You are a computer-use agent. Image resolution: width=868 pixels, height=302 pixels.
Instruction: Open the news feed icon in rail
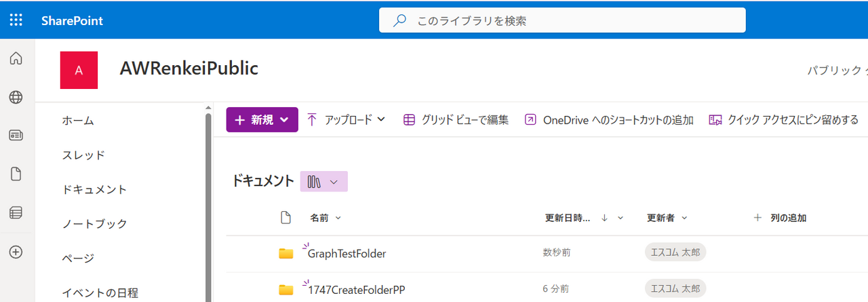pos(16,136)
